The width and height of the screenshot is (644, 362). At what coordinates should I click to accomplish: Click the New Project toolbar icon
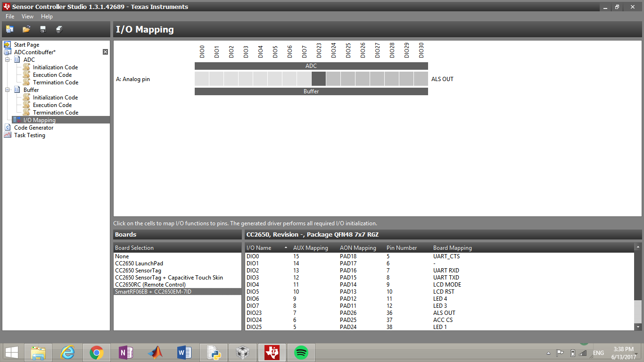[9, 29]
